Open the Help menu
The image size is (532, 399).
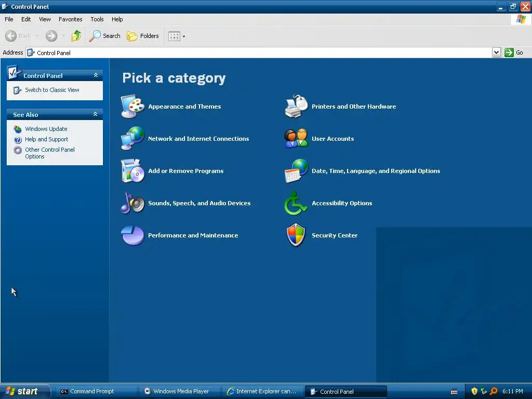[x=117, y=19]
